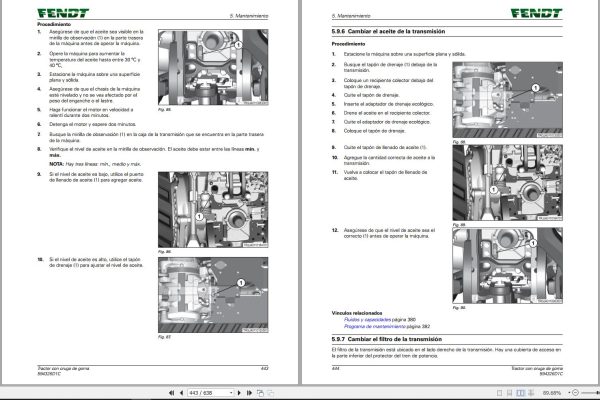The width and height of the screenshot is (600, 400).
Task: Click the right page 'Procedimiento' heading
Action: click(348, 44)
